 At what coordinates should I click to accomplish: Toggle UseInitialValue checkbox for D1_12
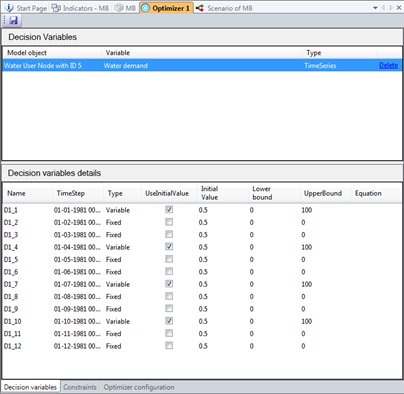(169, 345)
